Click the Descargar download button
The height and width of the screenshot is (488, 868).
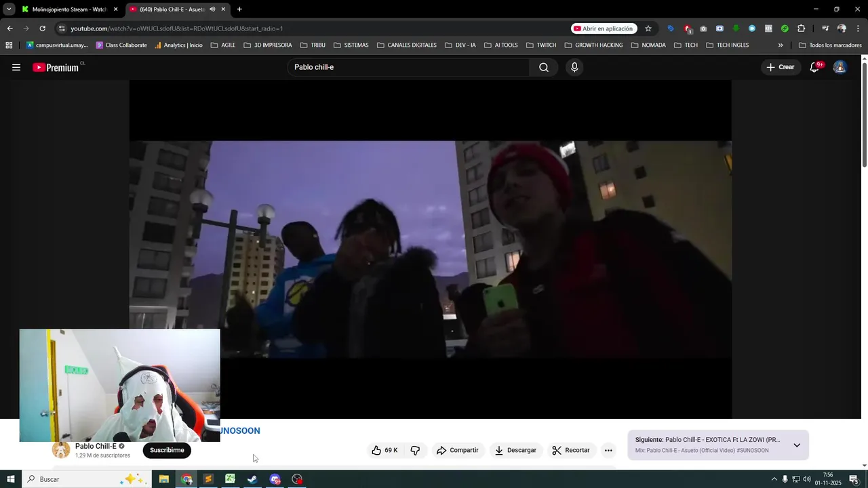515,450
